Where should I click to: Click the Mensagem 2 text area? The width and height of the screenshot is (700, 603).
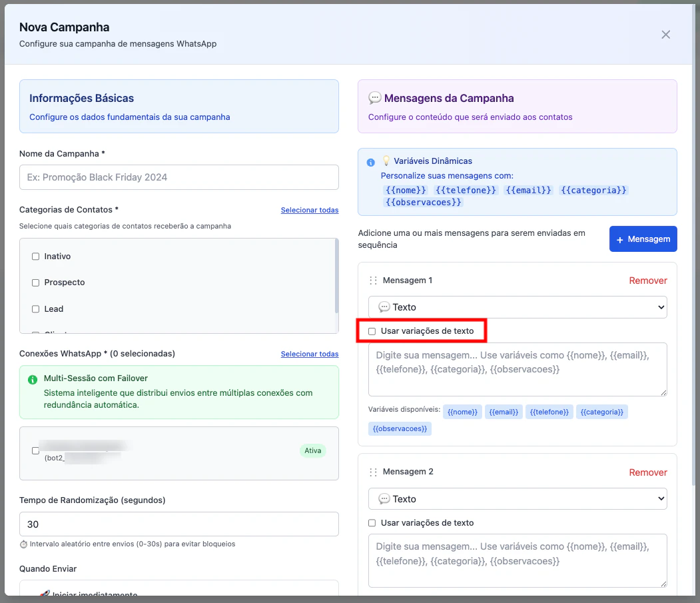[518, 560]
